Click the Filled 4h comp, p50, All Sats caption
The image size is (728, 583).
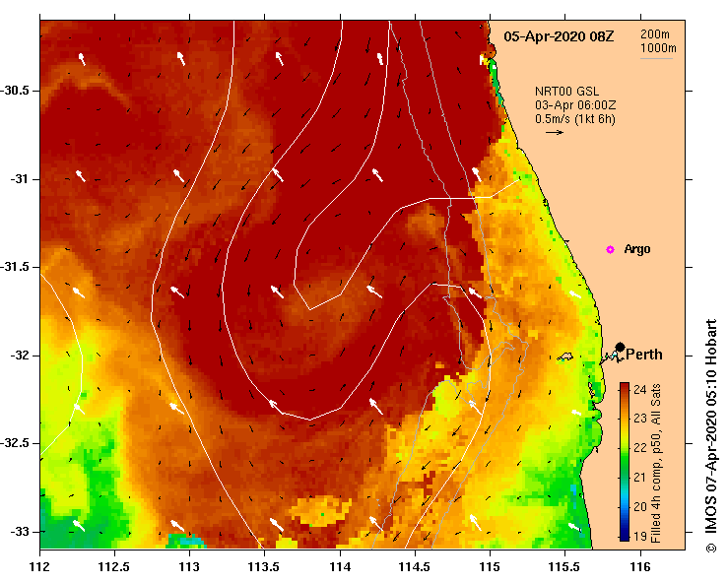tap(655, 463)
